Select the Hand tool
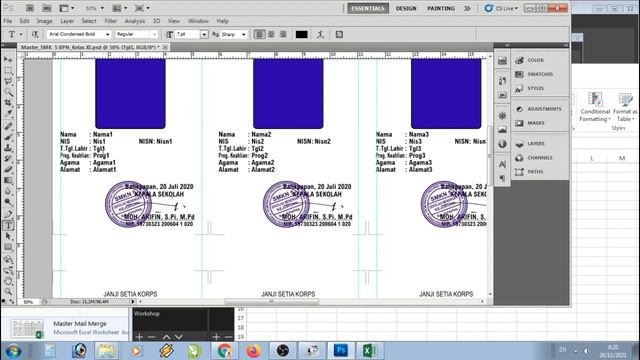 (x=8, y=281)
